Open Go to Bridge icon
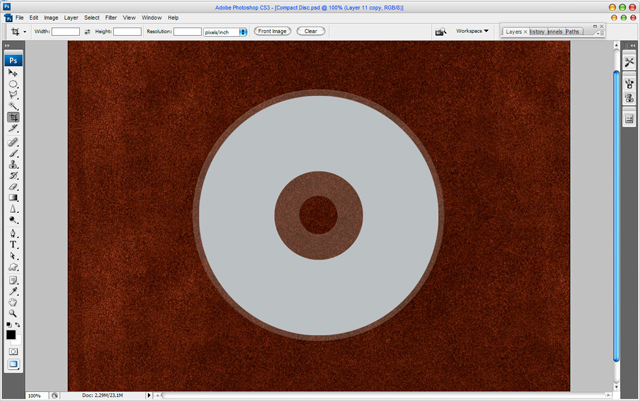Screen dimensions: 640x401 440,31
